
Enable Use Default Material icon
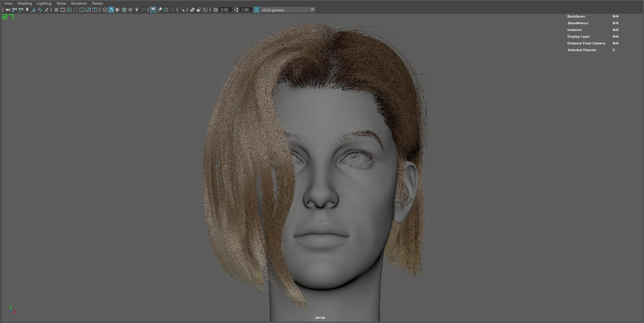(118, 10)
